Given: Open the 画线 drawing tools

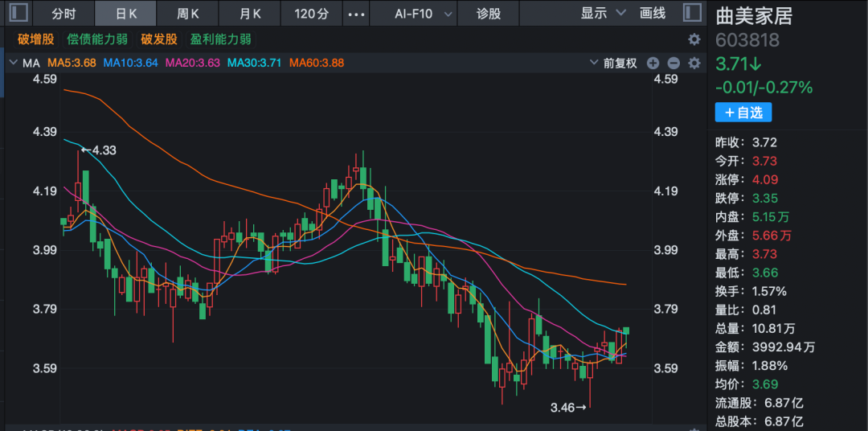Looking at the screenshot, I should (x=653, y=13).
